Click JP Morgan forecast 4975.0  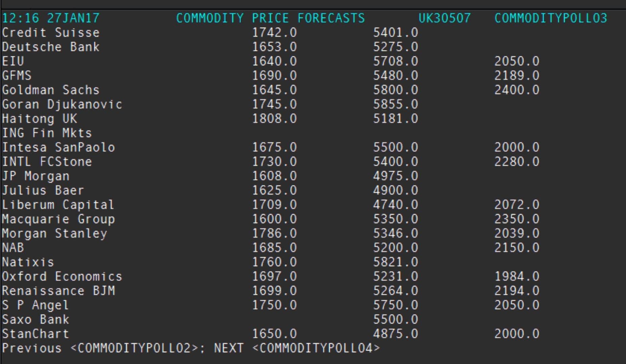click(395, 176)
